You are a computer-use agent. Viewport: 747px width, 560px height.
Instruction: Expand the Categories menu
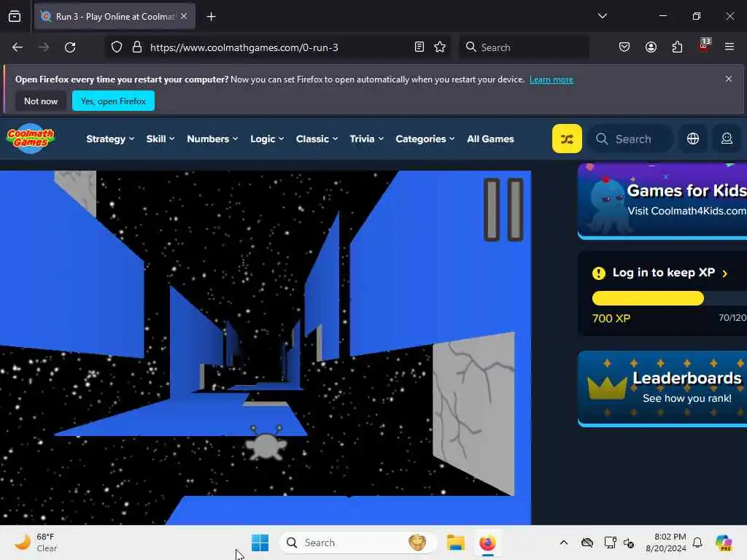[x=425, y=139]
